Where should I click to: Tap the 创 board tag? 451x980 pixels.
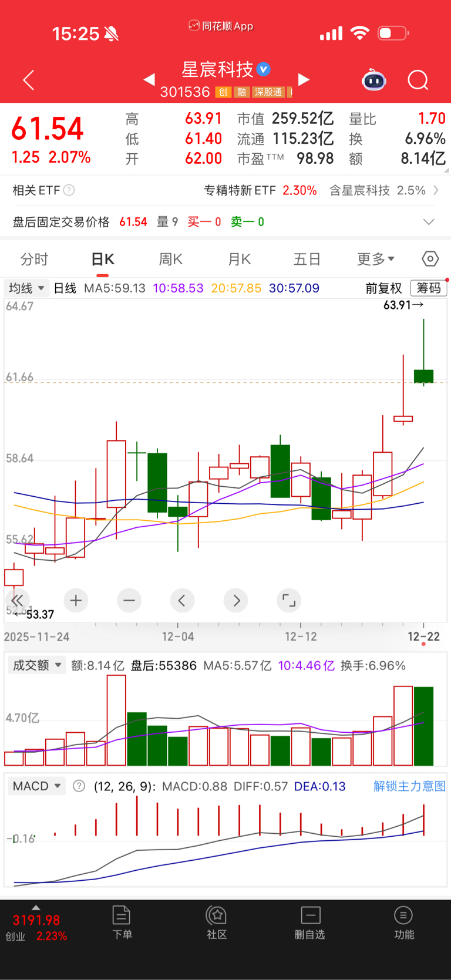pyautogui.click(x=223, y=92)
